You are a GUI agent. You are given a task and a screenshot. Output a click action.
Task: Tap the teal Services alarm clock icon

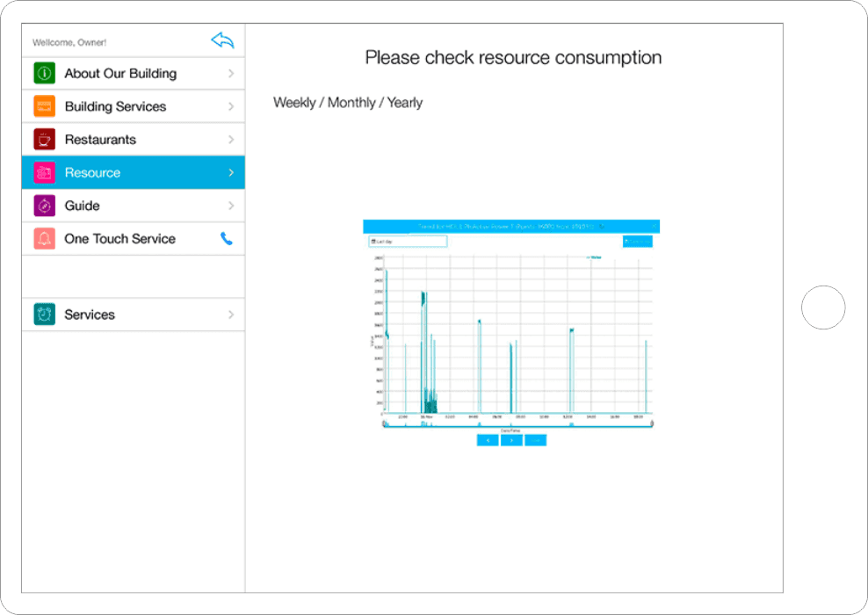(44, 315)
